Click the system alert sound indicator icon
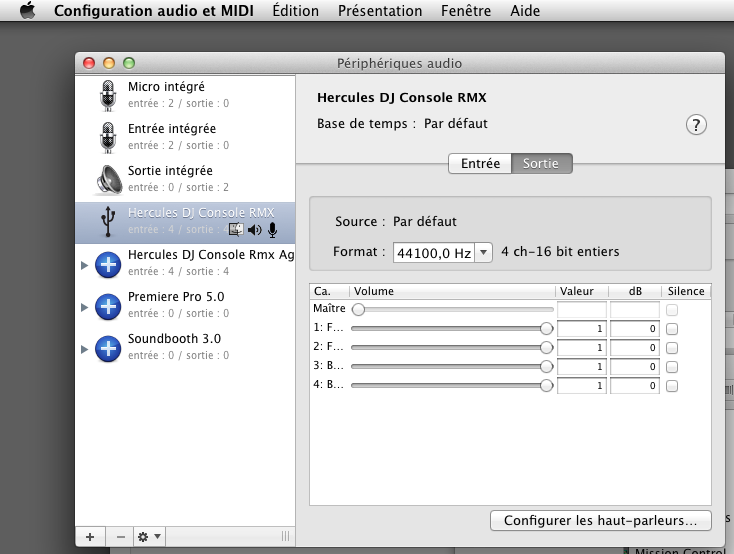Viewport: 734px width, 554px height. (236, 229)
